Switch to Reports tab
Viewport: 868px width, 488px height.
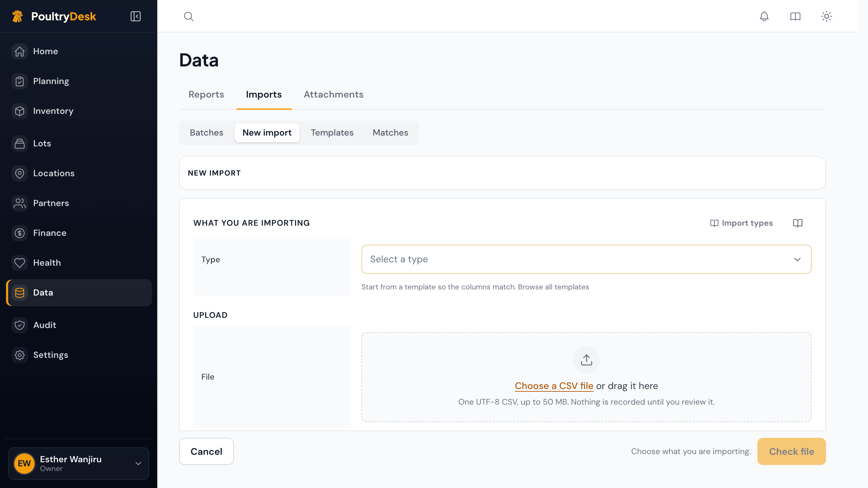[x=206, y=95]
